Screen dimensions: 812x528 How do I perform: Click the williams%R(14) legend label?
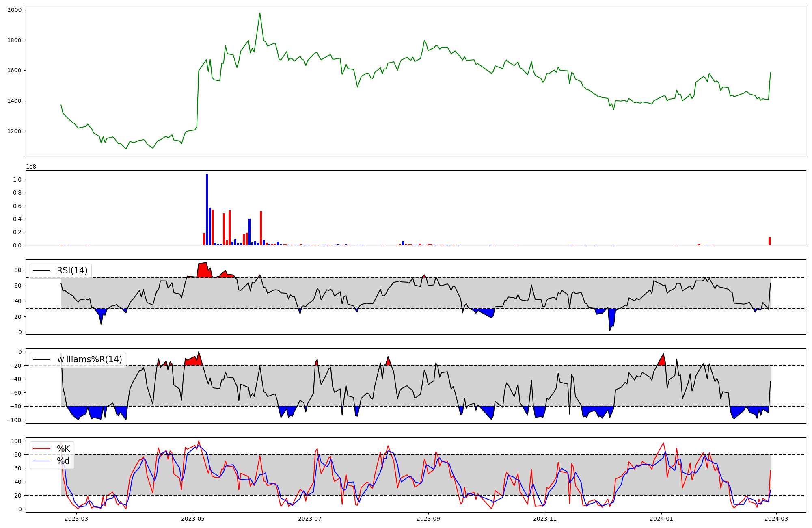pos(89,359)
